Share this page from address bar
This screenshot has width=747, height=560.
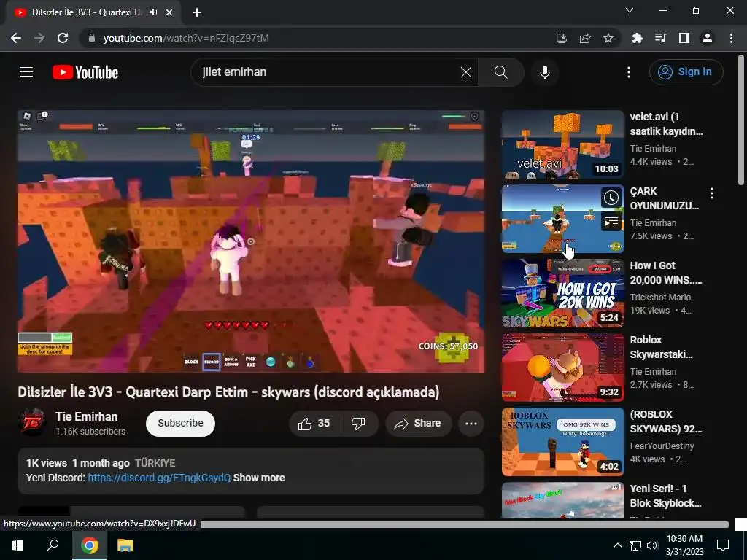(x=585, y=38)
